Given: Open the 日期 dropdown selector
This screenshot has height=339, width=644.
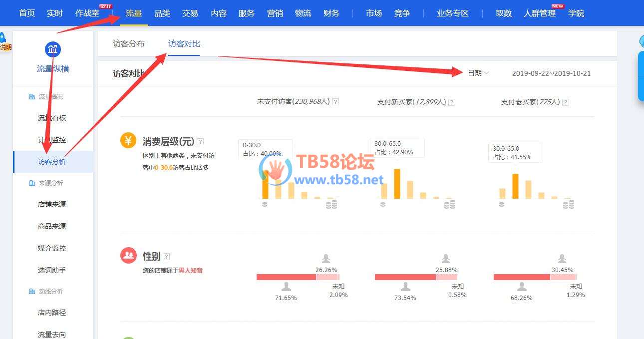Looking at the screenshot, I should pos(478,73).
